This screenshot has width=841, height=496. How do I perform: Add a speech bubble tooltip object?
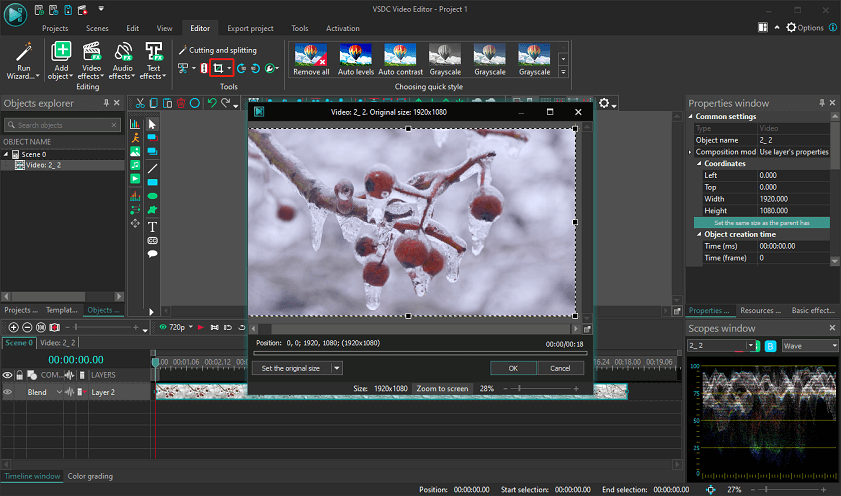click(x=152, y=254)
